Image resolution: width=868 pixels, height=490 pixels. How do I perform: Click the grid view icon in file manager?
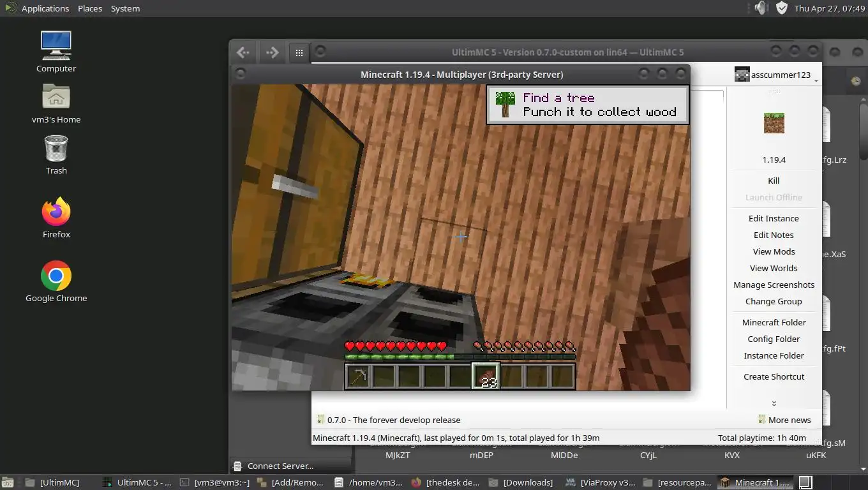tap(299, 53)
